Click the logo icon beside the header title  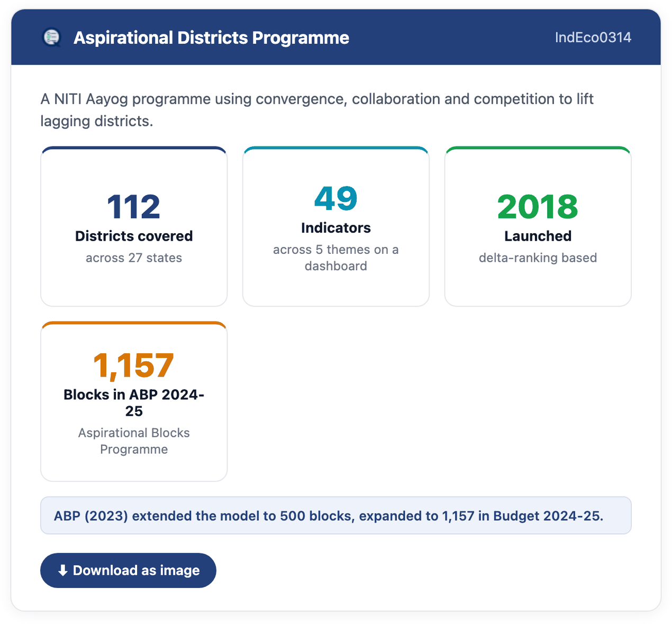coord(51,38)
